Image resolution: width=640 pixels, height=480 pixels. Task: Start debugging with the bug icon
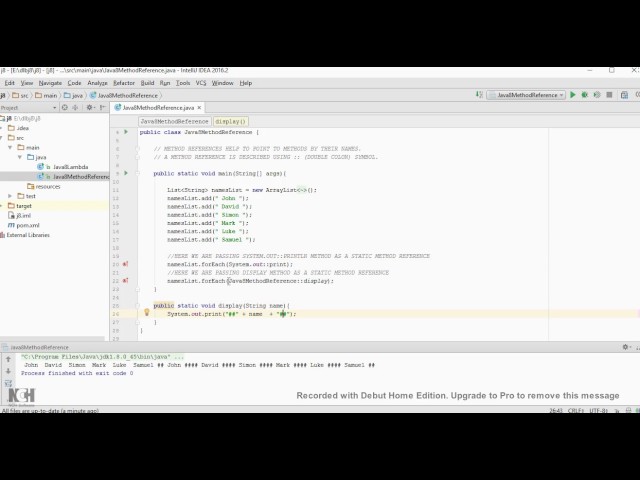(584, 95)
